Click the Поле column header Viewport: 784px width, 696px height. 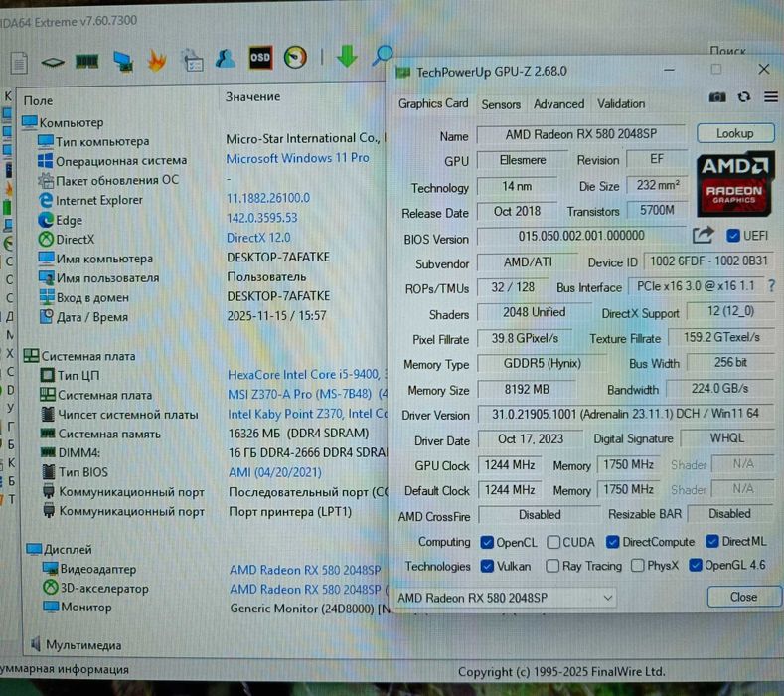[38, 101]
